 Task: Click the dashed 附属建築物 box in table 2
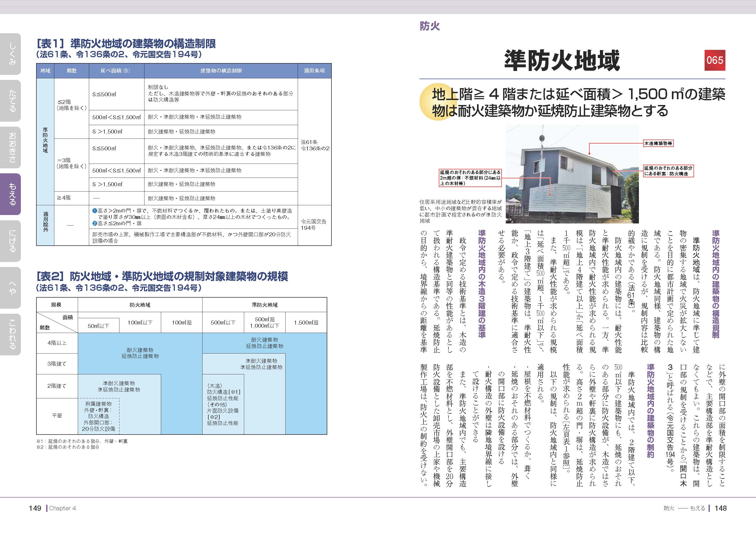coord(98,416)
